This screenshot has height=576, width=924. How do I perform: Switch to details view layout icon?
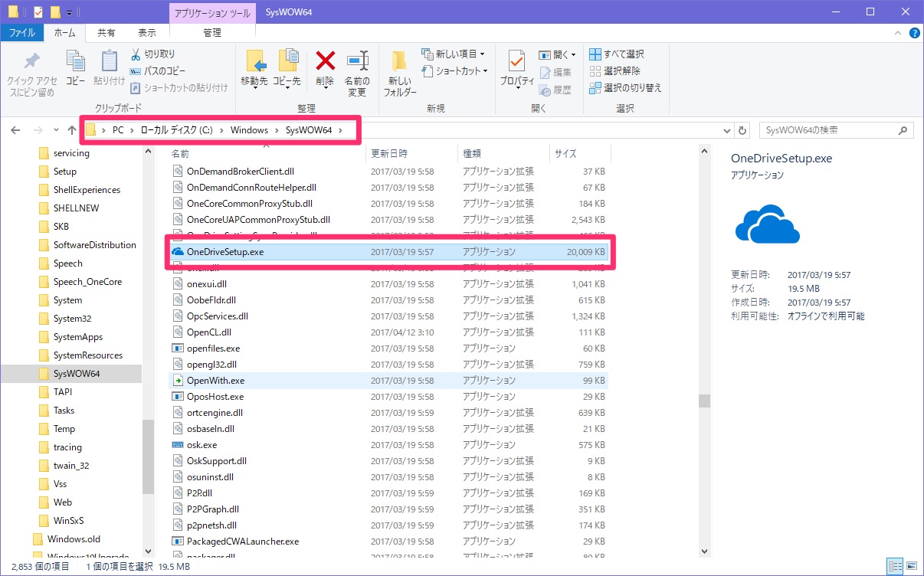894,567
